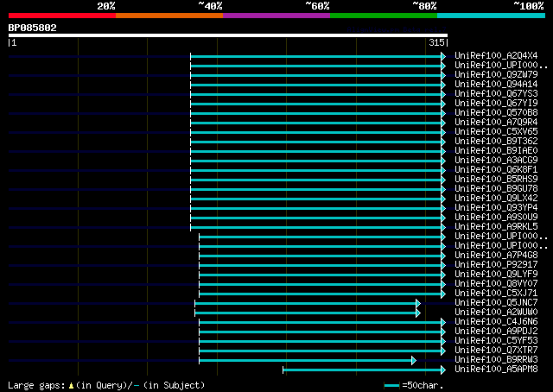The width and height of the screenshot is (553, 392).
Task: Click the orange ~40% legend segment
Action: [x=169, y=16]
